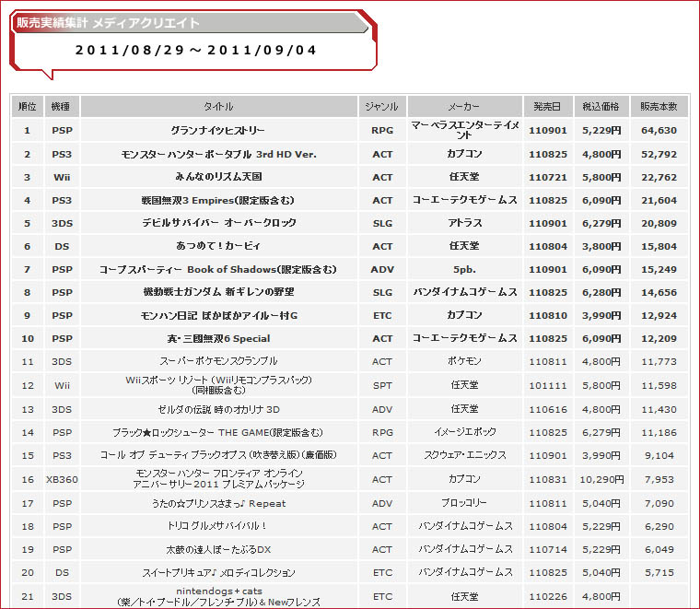This screenshot has width=700, height=609.
Task: Click release date 110831
Action: point(548,479)
